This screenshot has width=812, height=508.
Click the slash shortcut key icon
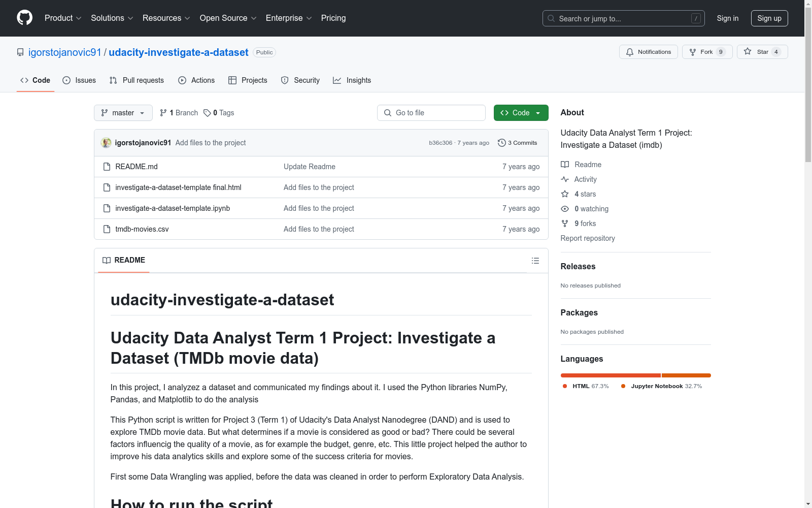pos(696,18)
